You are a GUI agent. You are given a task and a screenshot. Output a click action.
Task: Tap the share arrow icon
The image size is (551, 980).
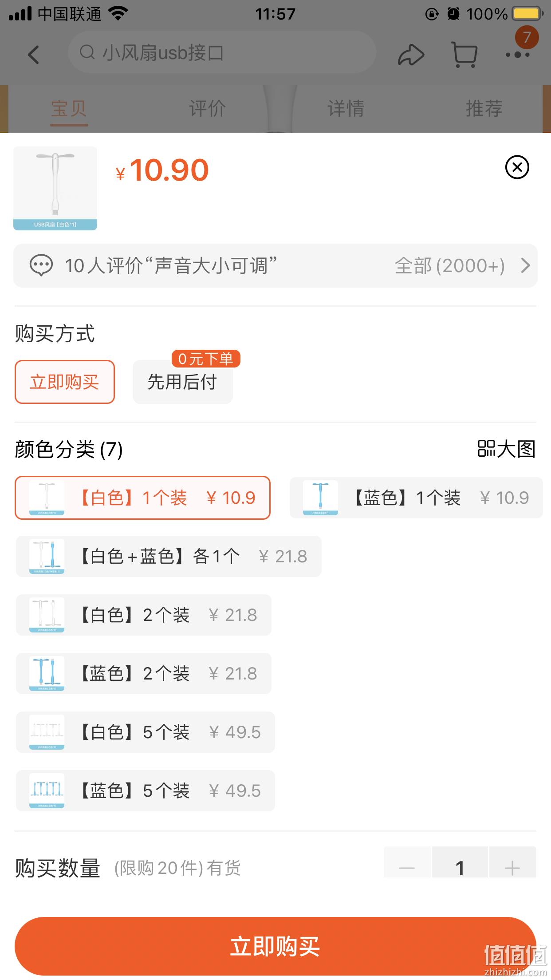click(x=411, y=55)
